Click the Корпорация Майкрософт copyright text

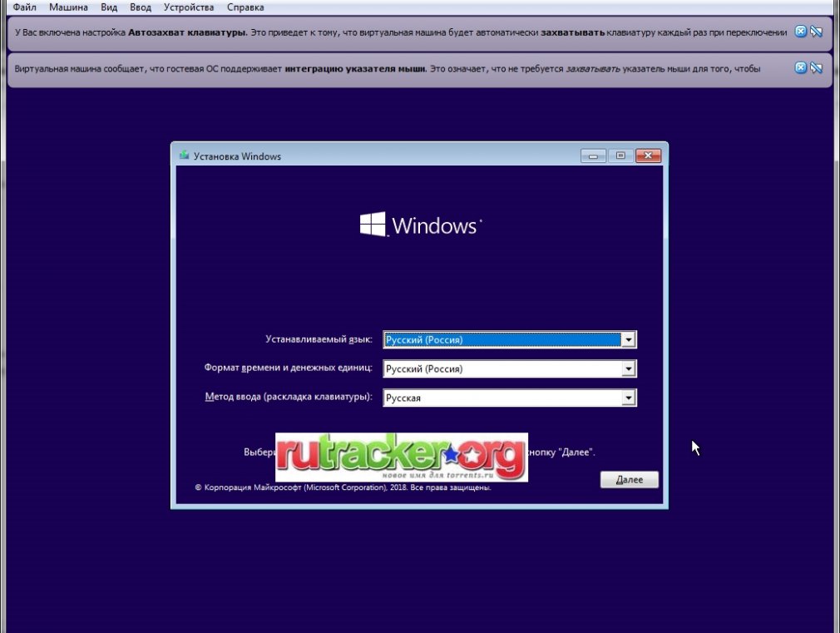(x=343, y=487)
